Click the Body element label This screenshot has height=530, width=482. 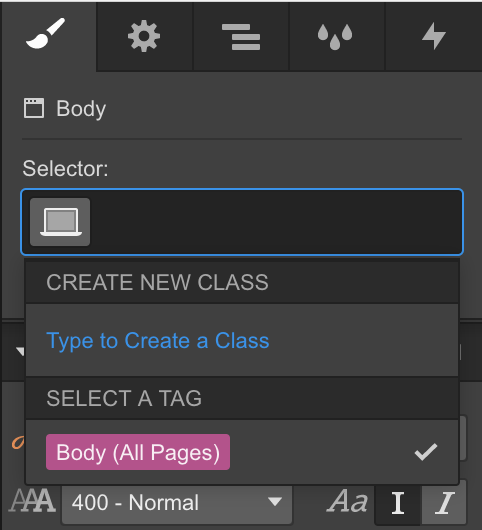[x=81, y=109]
